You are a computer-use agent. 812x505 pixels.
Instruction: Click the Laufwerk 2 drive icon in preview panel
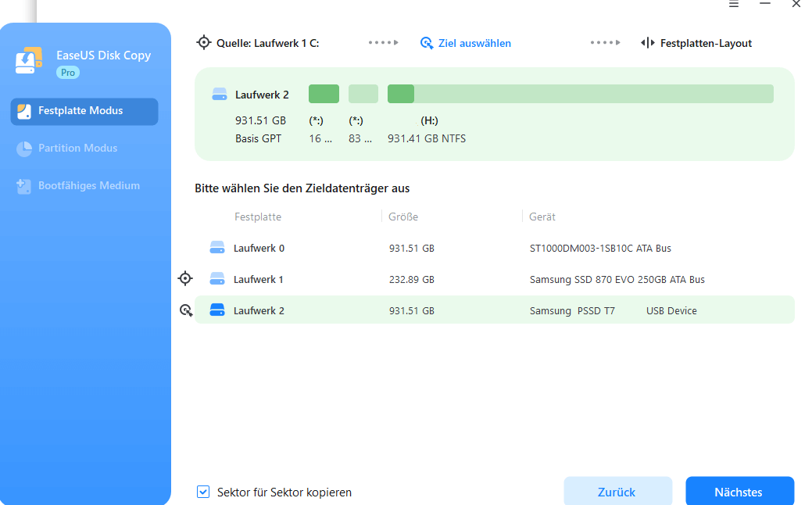coord(220,95)
